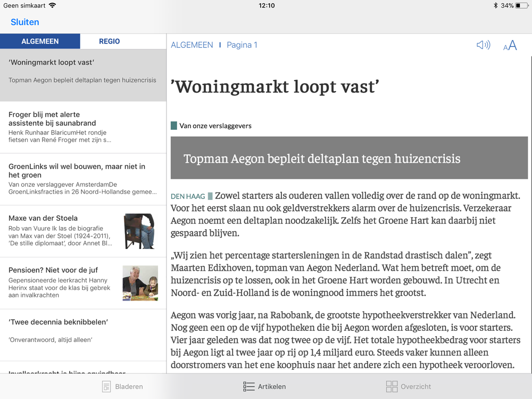Close the reader with Sluiten
Viewport: 532px width, 399px height.
25,22
